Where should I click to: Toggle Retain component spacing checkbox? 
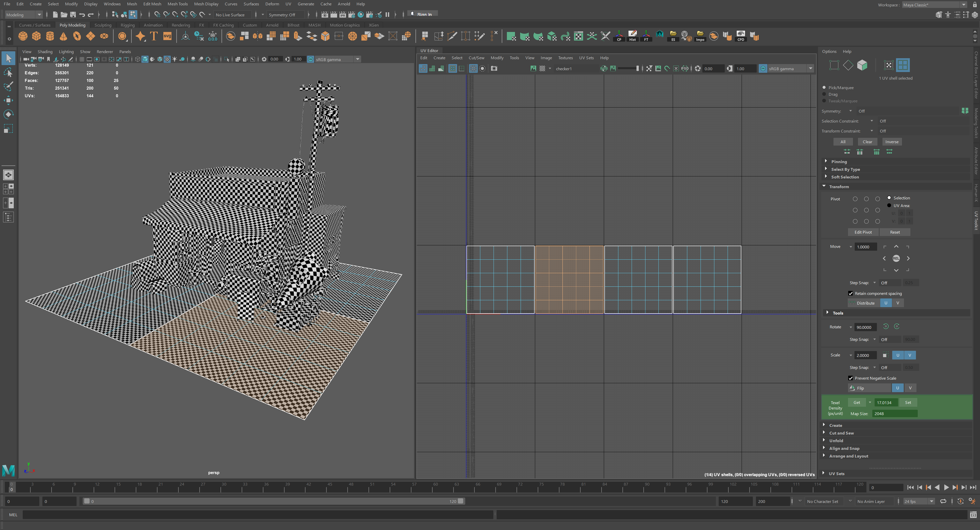click(x=851, y=293)
